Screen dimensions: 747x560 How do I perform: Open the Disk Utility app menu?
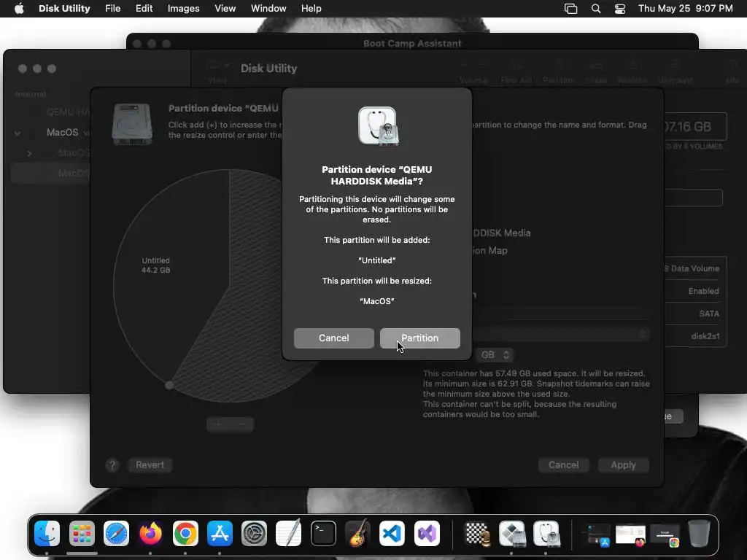(x=64, y=9)
